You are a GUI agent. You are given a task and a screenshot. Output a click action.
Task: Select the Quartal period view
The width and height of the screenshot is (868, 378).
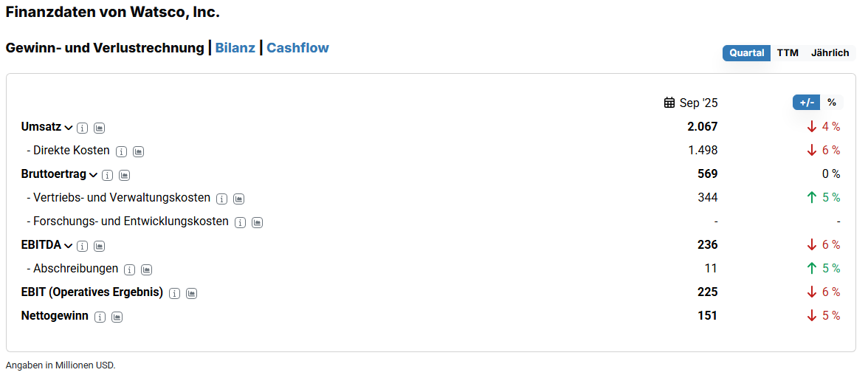[x=747, y=53]
